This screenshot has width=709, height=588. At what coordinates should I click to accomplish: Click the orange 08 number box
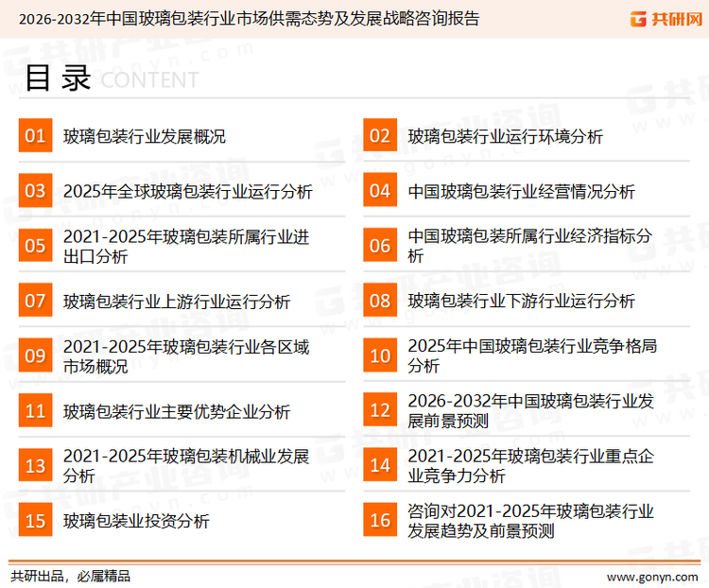click(x=380, y=301)
